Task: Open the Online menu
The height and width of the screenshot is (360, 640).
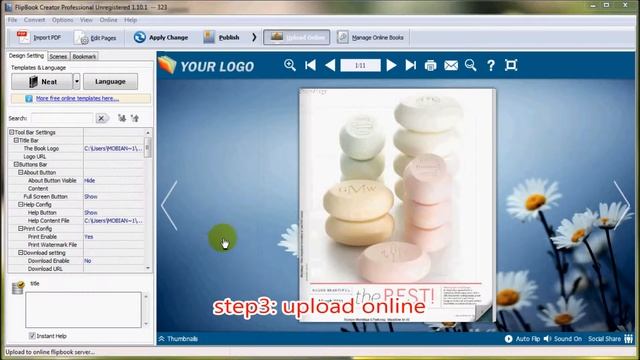Action: 108,20
